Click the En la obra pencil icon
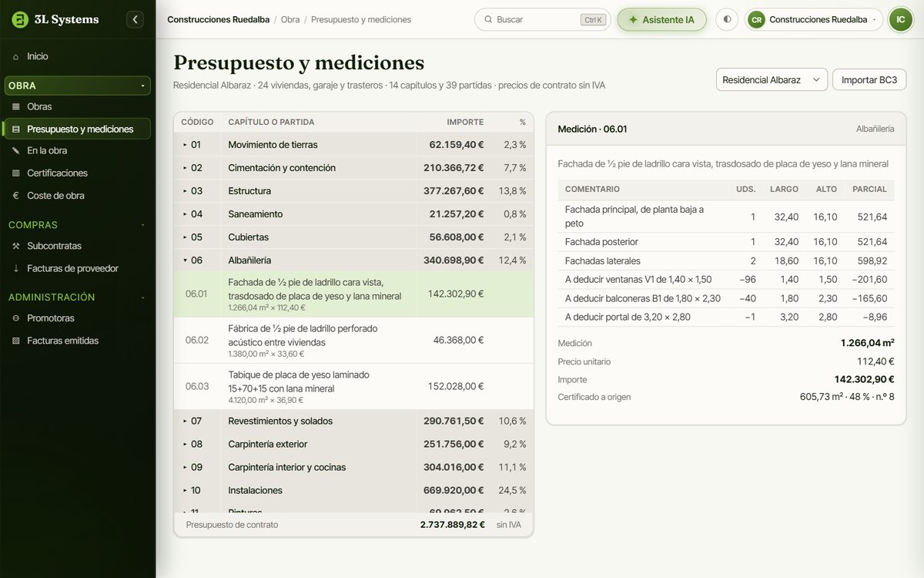This screenshot has height=578, width=924. point(16,151)
